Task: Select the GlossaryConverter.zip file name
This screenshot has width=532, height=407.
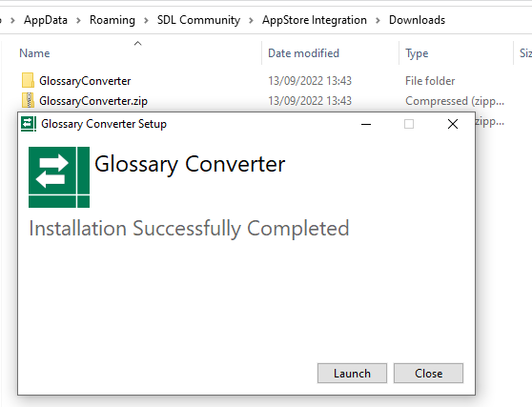Action: [x=93, y=101]
